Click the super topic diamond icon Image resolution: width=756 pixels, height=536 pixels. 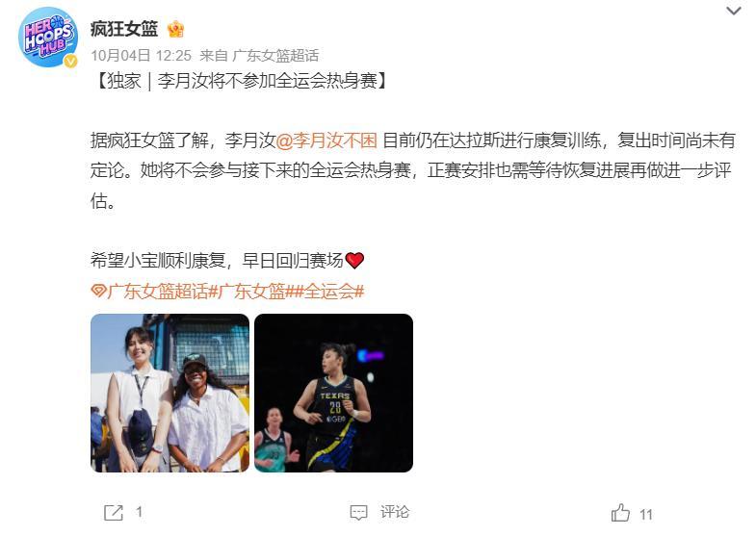click(x=98, y=291)
